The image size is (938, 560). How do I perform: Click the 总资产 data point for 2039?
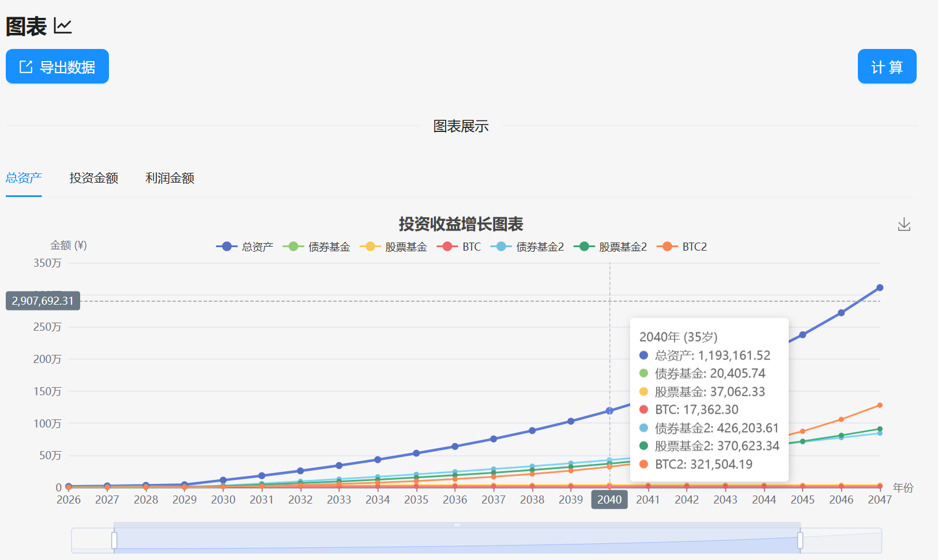(571, 421)
